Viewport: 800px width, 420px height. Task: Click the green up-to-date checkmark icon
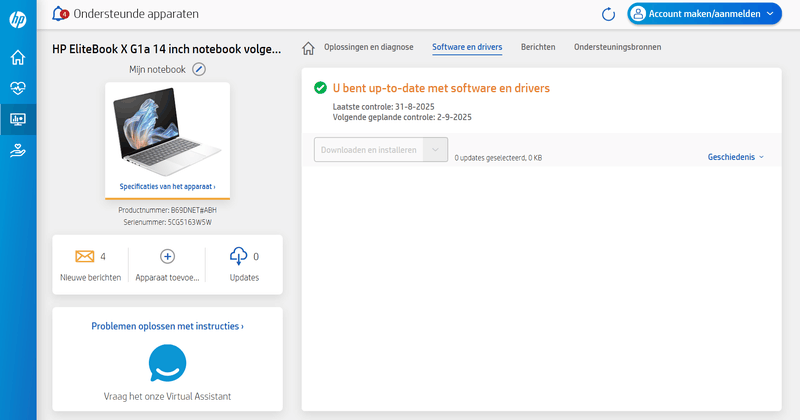pos(320,88)
